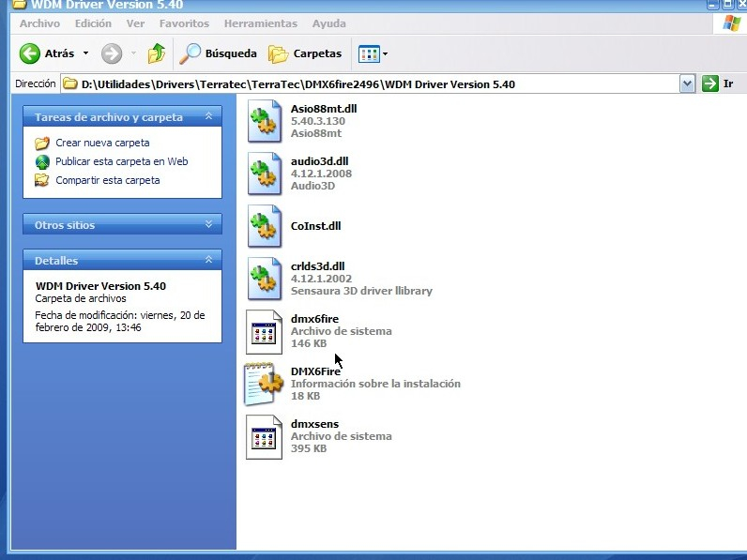Screen dimensions: 747x560
Task: Click the green Ir go button
Action: (x=718, y=83)
